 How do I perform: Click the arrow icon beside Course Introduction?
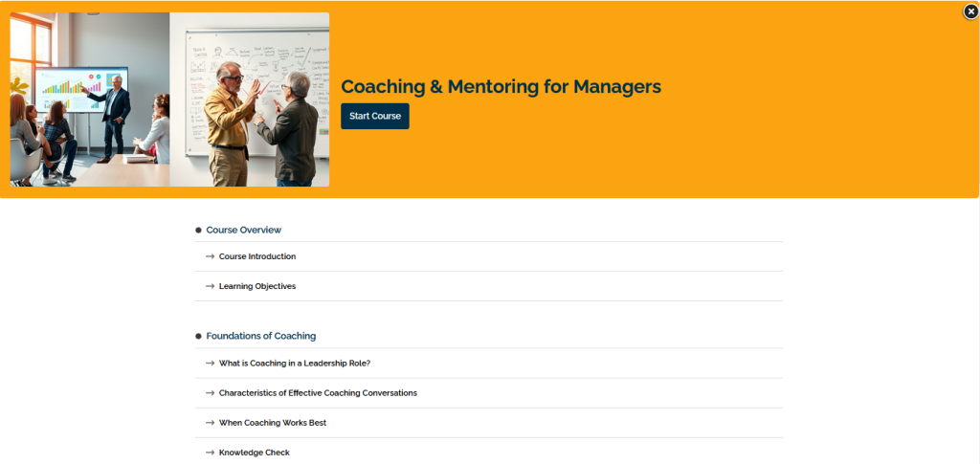coord(210,256)
